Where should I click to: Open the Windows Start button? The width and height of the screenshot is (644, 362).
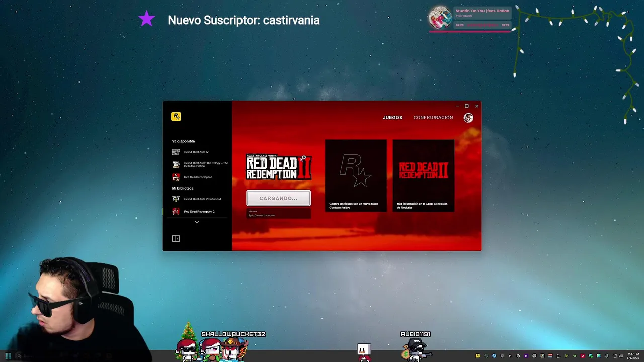click(x=8, y=356)
